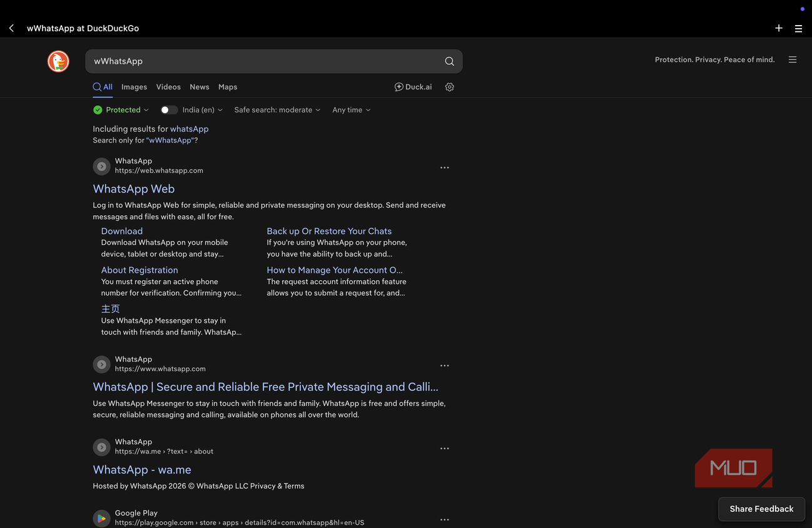Switch to News tab
The image size is (812, 528).
click(200, 87)
